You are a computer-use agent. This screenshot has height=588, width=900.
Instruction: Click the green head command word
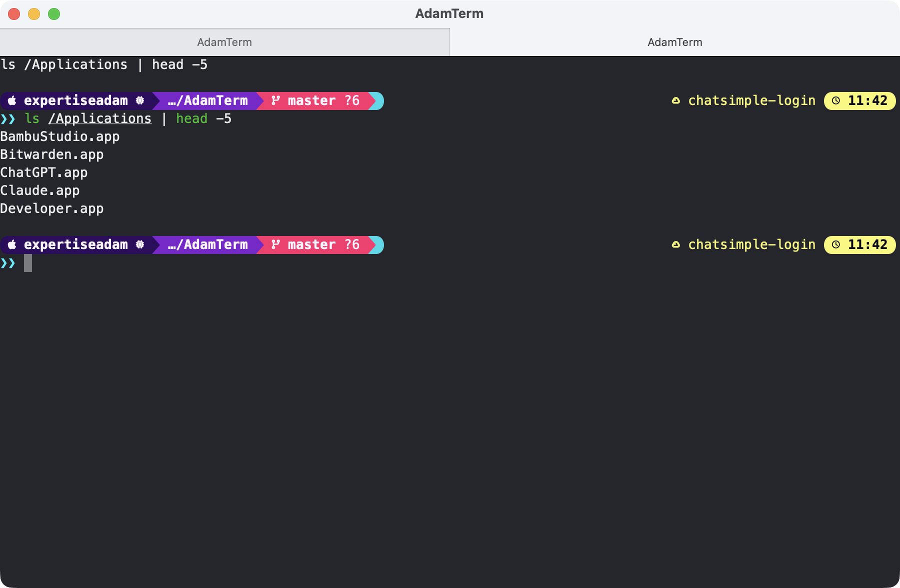(x=192, y=118)
